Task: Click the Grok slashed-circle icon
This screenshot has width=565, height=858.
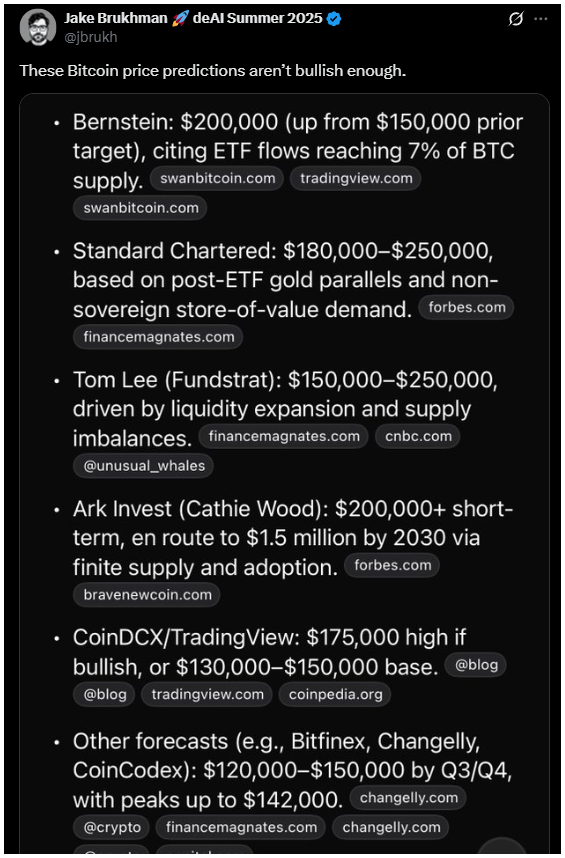Action: click(x=515, y=19)
